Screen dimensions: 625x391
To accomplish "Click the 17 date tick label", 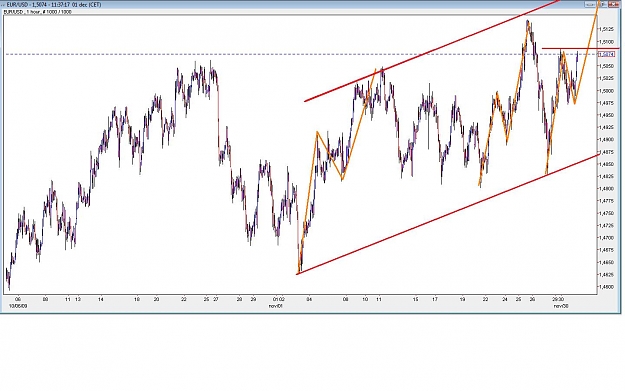I will click(435, 299).
